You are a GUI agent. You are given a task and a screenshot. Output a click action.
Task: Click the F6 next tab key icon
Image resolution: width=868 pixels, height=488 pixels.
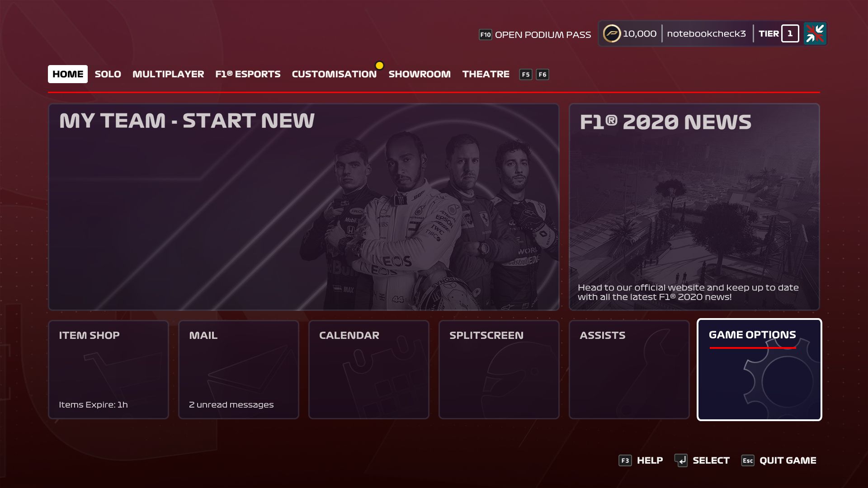(542, 75)
